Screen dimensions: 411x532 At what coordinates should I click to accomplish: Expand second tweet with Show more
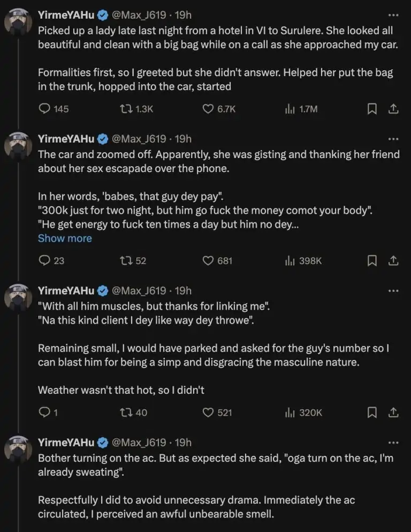tap(65, 238)
